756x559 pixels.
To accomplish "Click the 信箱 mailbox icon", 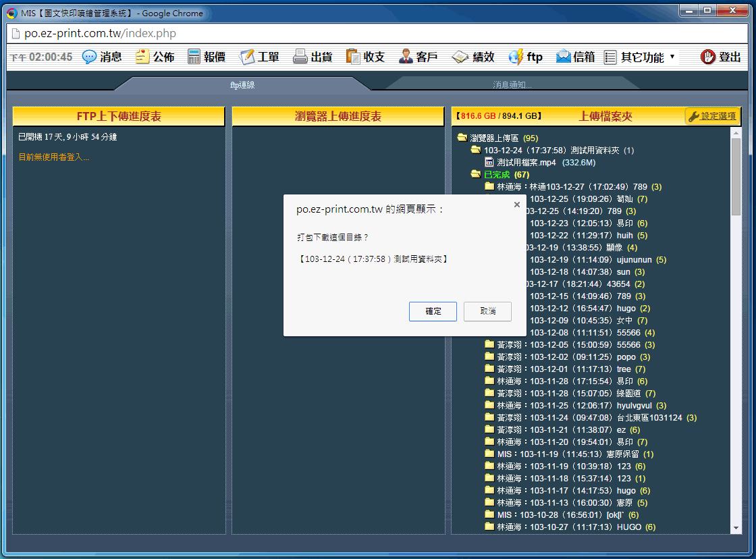I will pos(564,57).
